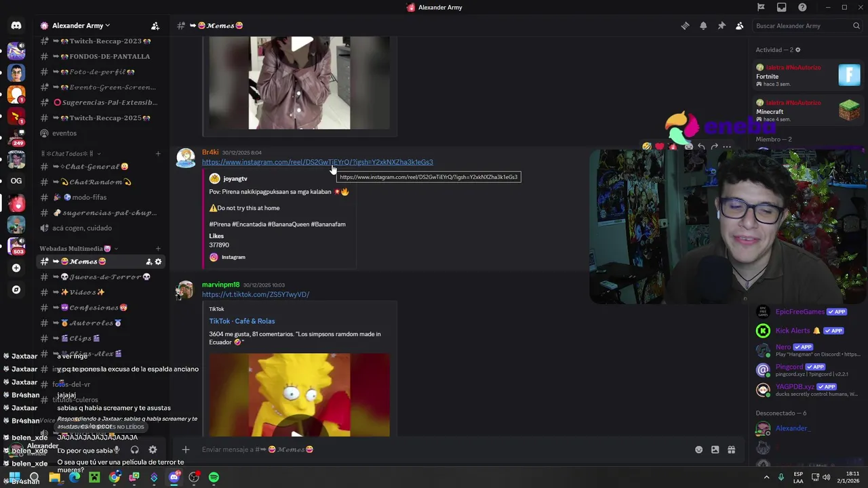868x488 pixels.
Task: Open the help question mark icon
Action: pos(802,7)
